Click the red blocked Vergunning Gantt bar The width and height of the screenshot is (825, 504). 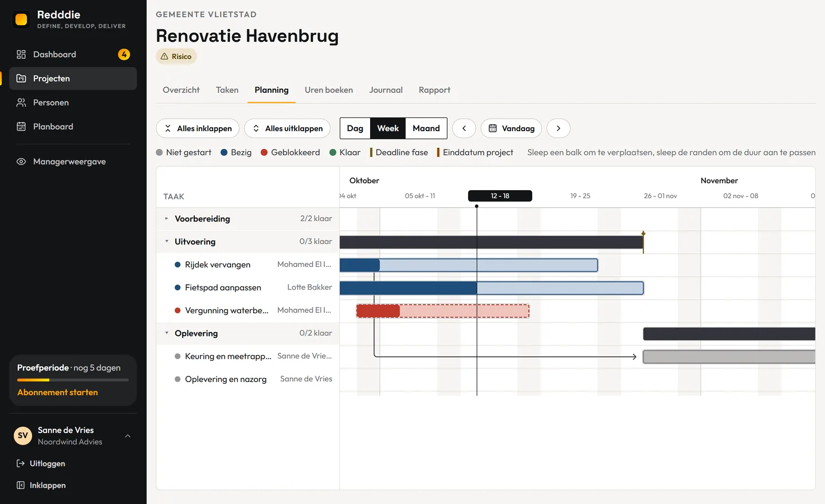(443, 311)
